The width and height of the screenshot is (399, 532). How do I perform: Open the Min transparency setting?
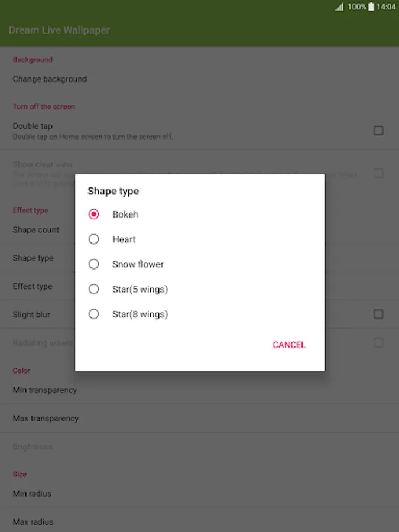coord(45,390)
